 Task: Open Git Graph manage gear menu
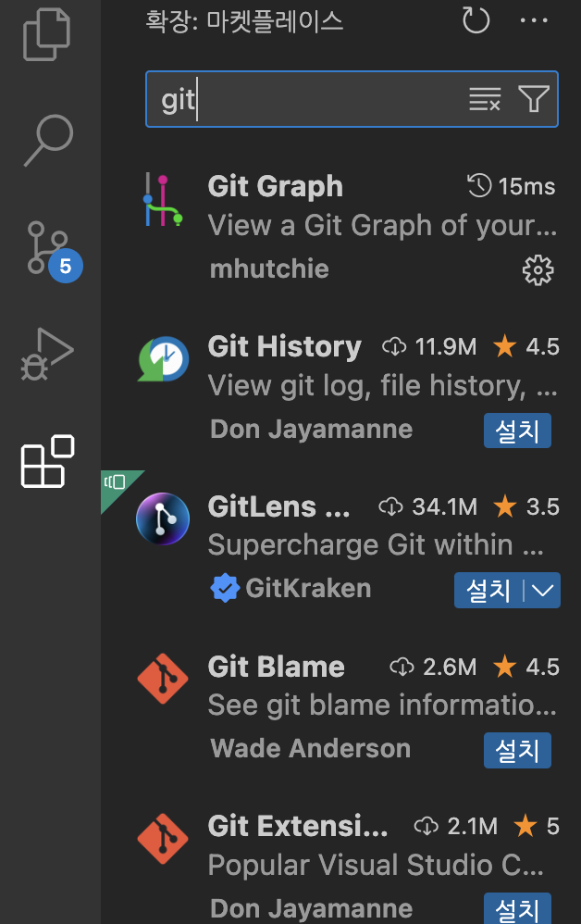coord(538,270)
